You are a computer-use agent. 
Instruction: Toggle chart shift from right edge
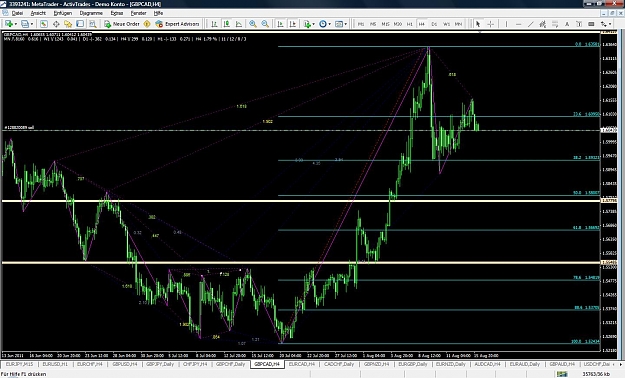[293, 24]
